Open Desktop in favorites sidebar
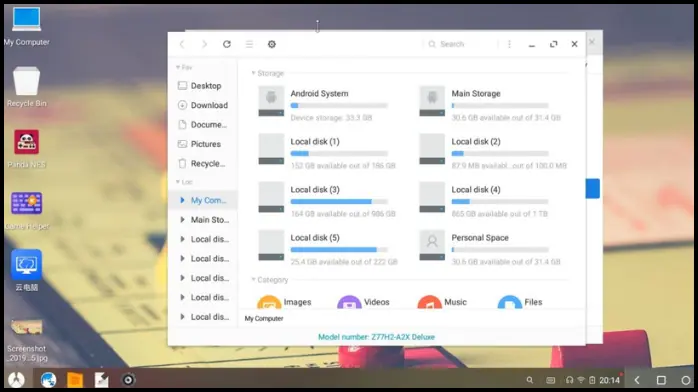698x392 pixels. click(203, 86)
